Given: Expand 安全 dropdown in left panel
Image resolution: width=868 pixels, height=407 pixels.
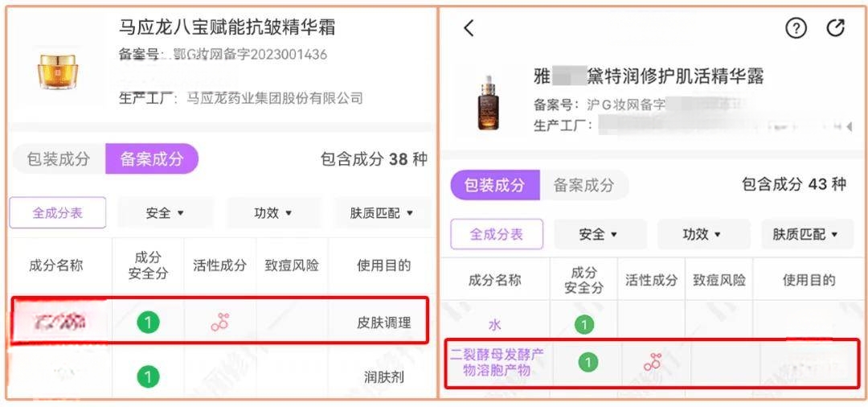Looking at the screenshot, I should click(165, 212).
